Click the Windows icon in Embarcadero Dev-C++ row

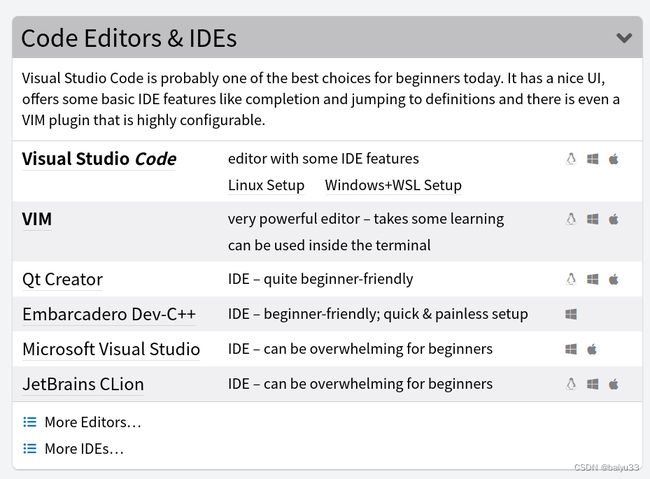pos(571,314)
